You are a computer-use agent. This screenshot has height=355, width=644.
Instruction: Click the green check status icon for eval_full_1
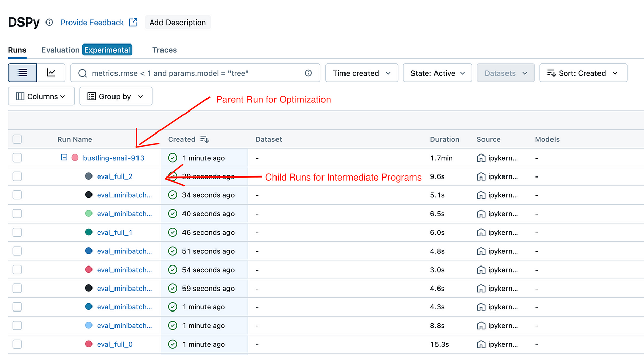pyautogui.click(x=172, y=232)
